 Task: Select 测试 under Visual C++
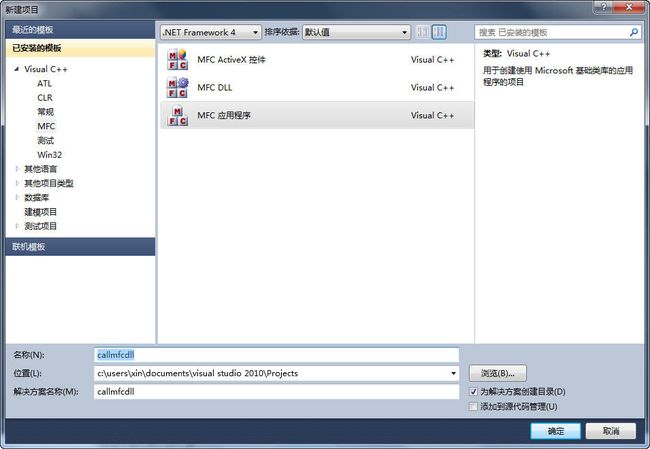click(x=46, y=141)
